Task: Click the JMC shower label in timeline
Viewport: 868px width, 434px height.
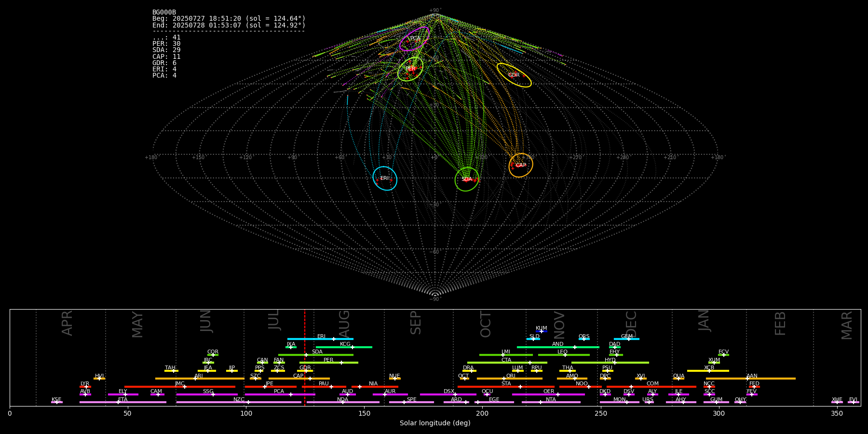Action: pyautogui.click(x=179, y=384)
